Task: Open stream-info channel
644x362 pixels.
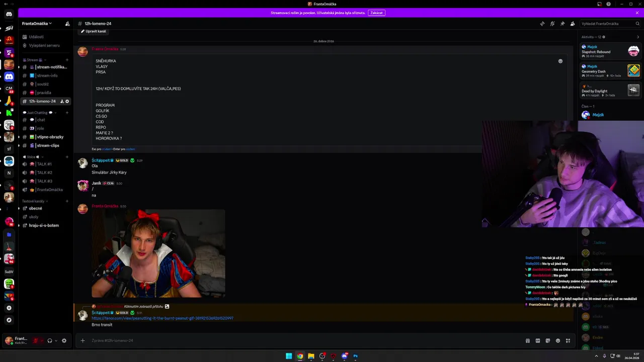Action: [x=46, y=75]
